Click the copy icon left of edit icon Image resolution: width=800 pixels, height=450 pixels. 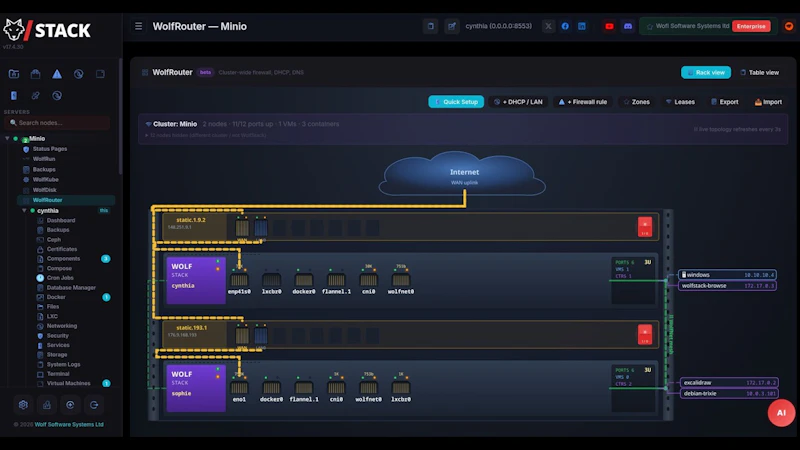pos(431,26)
